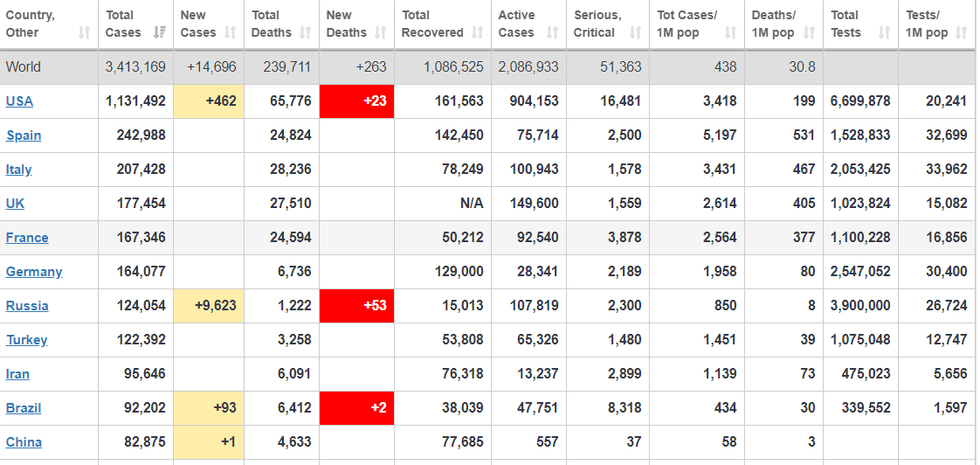The image size is (980, 465).
Task: Click China active cases 557
Action: [547, 442]
